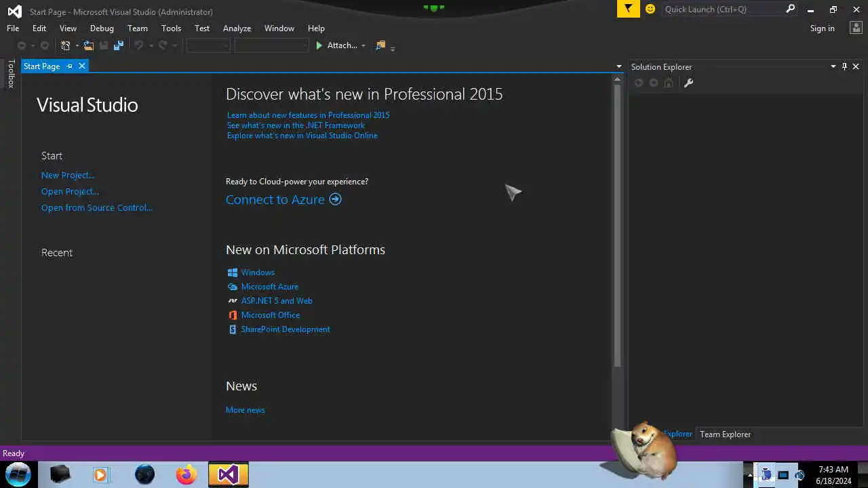Viewport: 868px width, 488px height.
Task: Open the SharePoint Development link
Action: click(285, 329)
